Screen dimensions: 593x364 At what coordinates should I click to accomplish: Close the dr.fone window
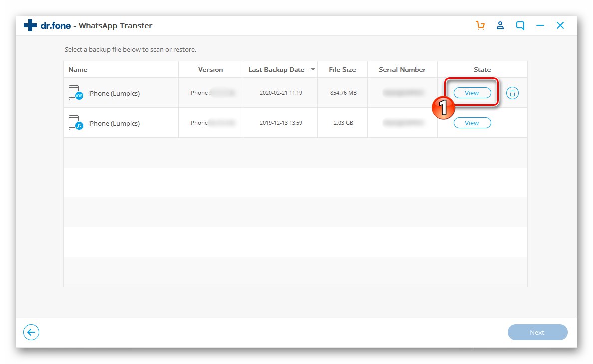pyautogui.click(x=560, y=25)
